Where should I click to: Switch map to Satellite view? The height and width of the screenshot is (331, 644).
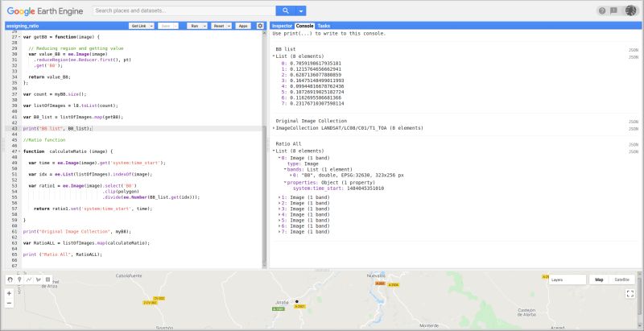point(621,279)
